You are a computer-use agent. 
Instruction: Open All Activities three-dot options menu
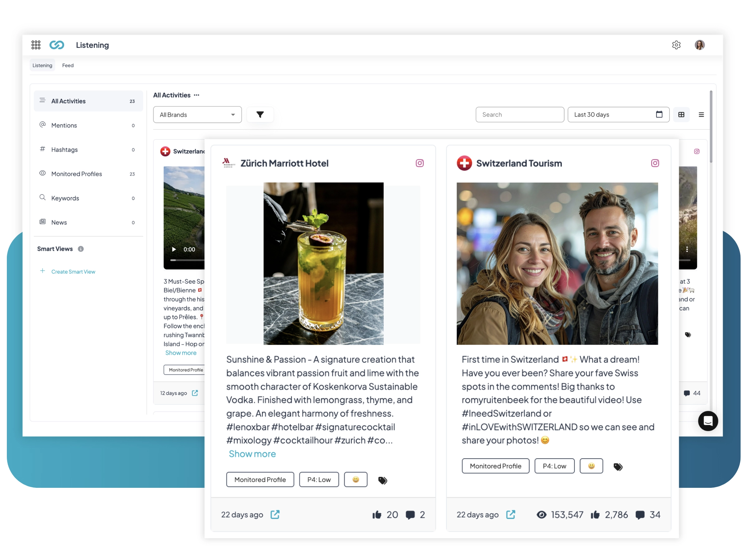click(x=196, y=95)
